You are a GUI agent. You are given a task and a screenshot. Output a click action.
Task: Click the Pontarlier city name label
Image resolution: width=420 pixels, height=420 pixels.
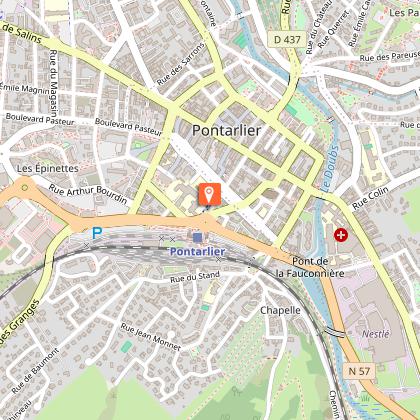(x=226, y=130)
